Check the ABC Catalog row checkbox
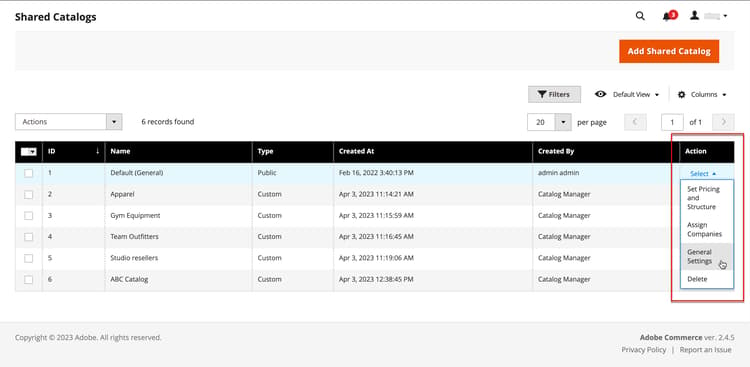 pos(29,279)
